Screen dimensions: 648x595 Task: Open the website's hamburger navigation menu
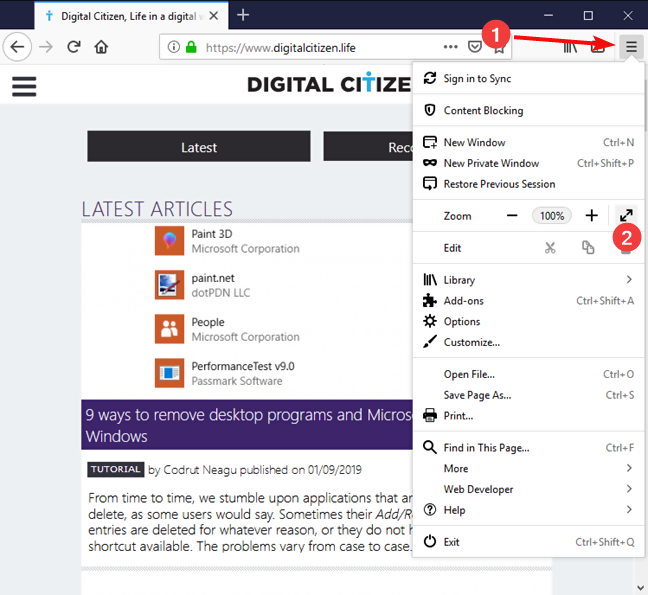pos(24,86)
